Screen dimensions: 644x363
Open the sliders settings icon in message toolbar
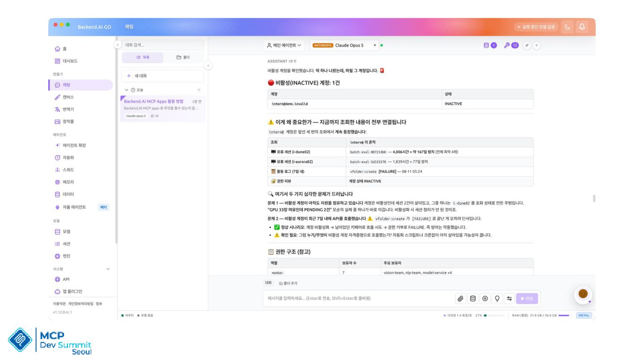click(509, 299)
